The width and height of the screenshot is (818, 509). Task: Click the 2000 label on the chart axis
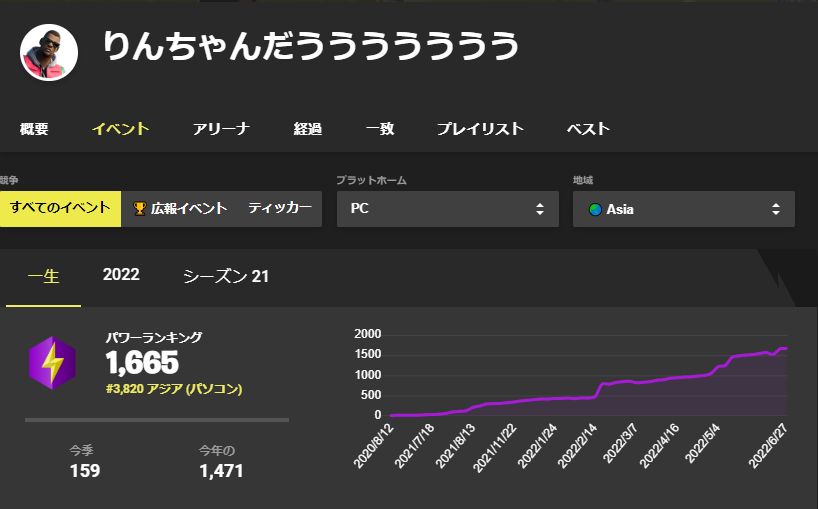point(368,334)
